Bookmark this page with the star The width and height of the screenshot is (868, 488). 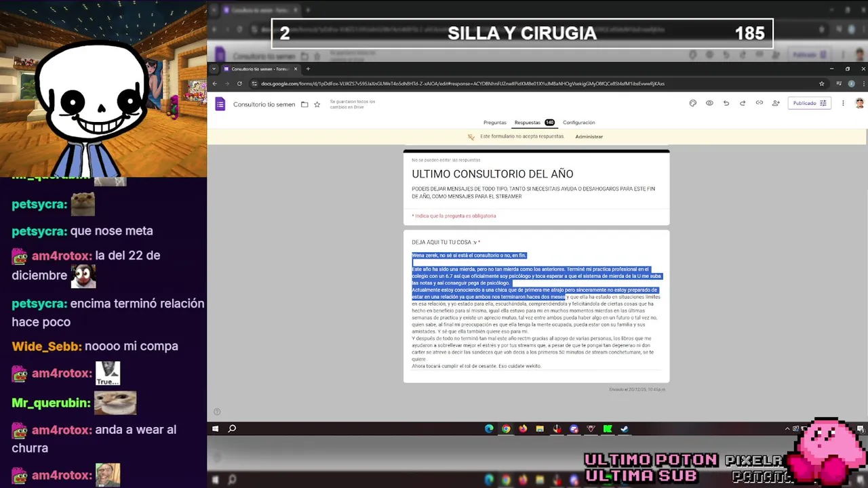coord(821,83)
